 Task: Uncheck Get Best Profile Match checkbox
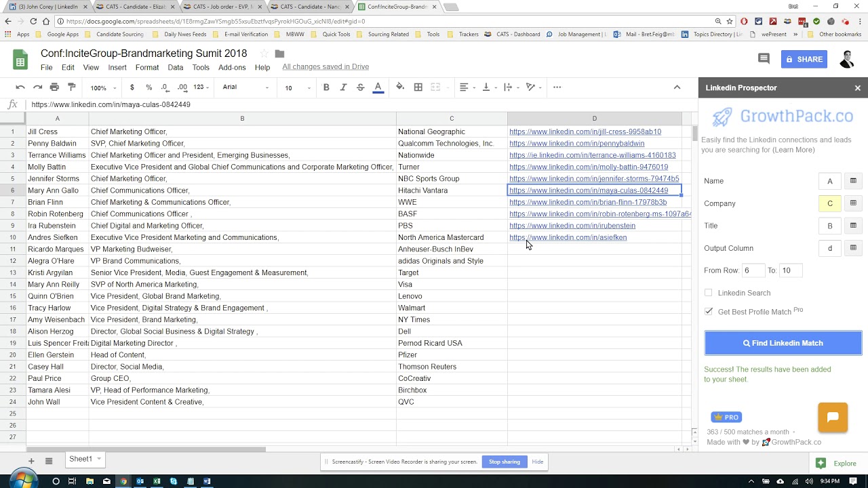point(709,312)
